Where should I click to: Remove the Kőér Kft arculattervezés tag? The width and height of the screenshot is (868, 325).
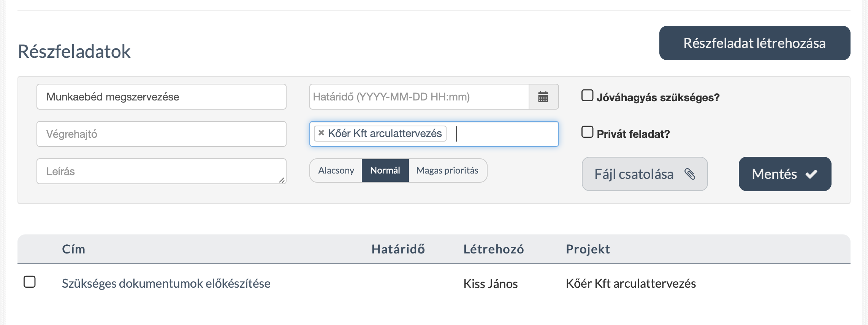pyautogui.click(x=321, y=134)
